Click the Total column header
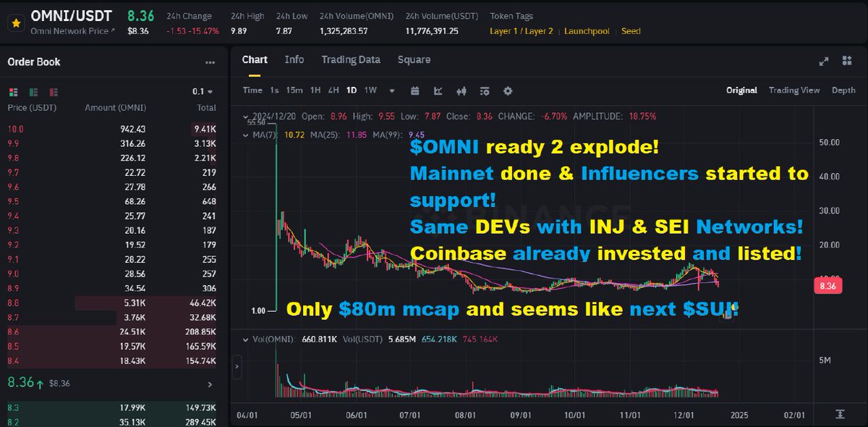 [x=206, y=108]
